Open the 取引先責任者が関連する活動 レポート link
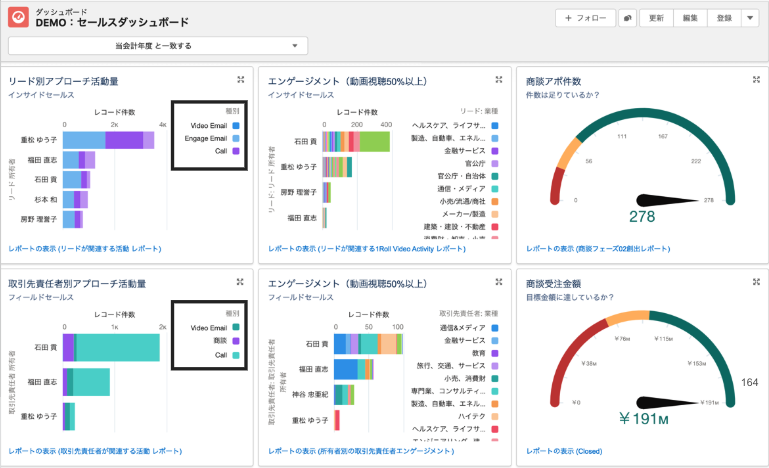The width and height of the screenshot is (769, 468). (95, 451)
